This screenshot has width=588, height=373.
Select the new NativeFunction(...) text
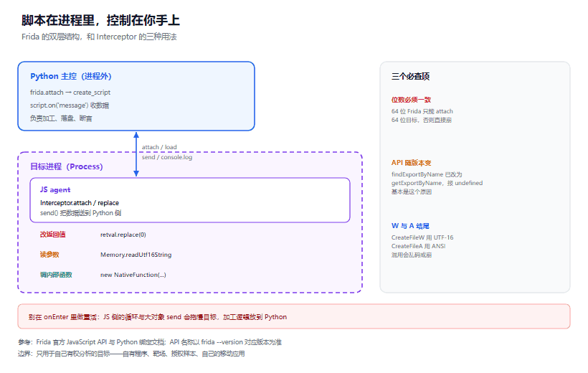pos(133,275)
